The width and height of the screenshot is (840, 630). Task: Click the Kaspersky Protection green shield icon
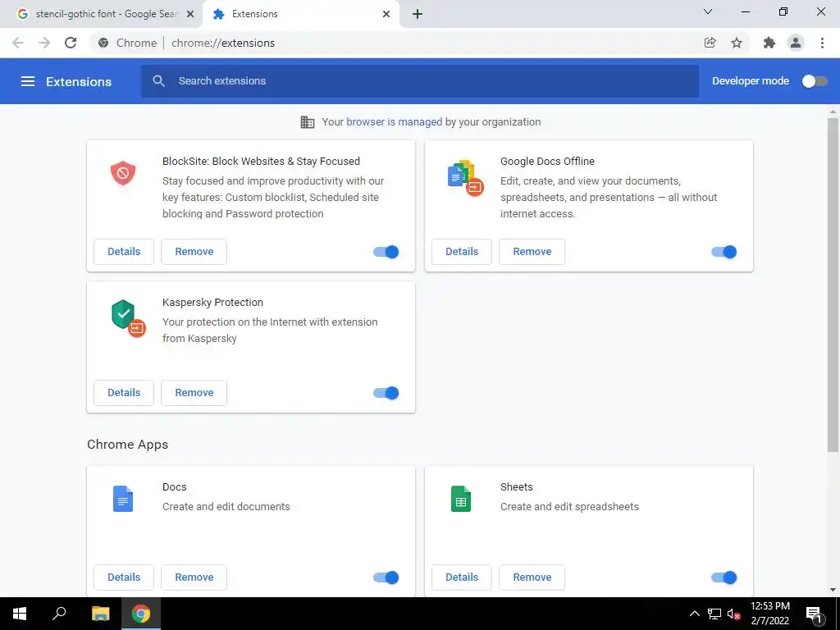(x=128, y=317)
